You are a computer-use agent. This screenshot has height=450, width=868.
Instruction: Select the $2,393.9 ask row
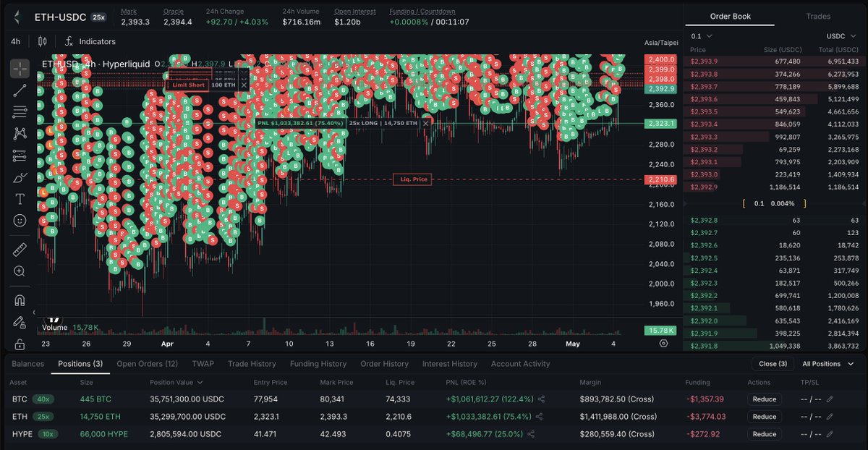tap(774, 61)
